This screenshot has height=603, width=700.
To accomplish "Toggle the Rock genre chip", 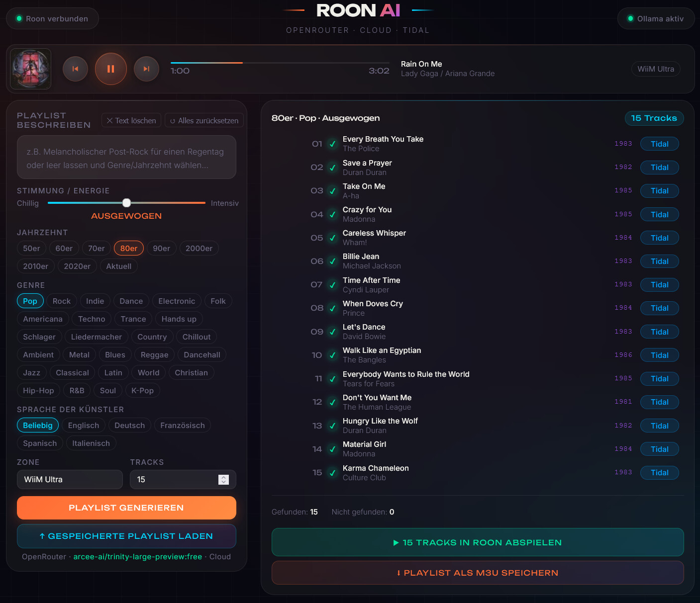I will click(x=62, y=301).
